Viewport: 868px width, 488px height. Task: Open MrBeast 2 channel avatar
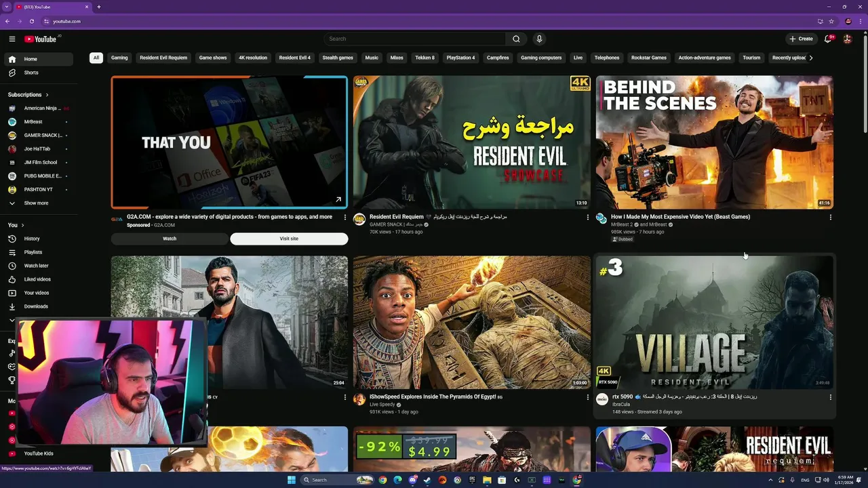[601, 218]
